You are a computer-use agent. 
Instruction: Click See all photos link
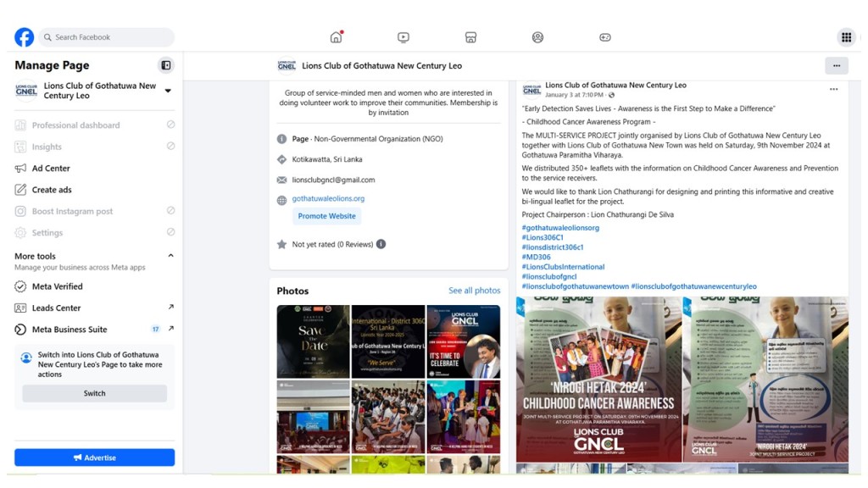(475, 291)
